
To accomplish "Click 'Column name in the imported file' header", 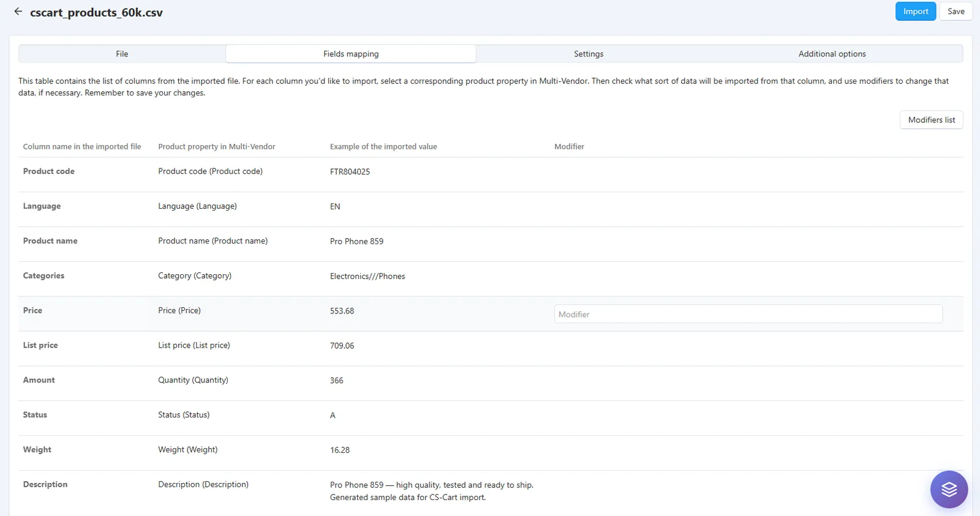I will 82,147.
